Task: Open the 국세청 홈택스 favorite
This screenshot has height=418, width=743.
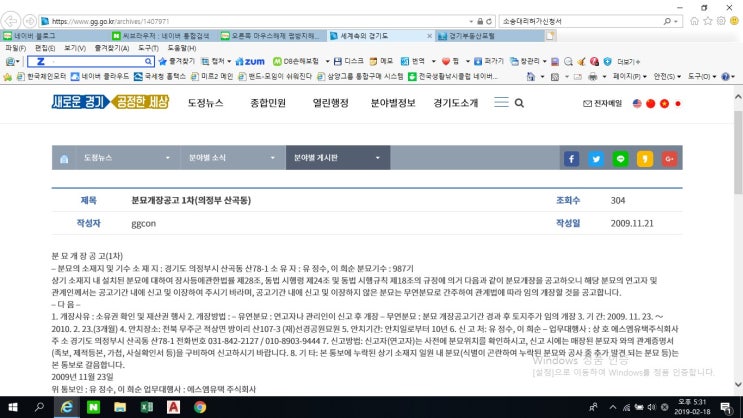Action: 160,76
